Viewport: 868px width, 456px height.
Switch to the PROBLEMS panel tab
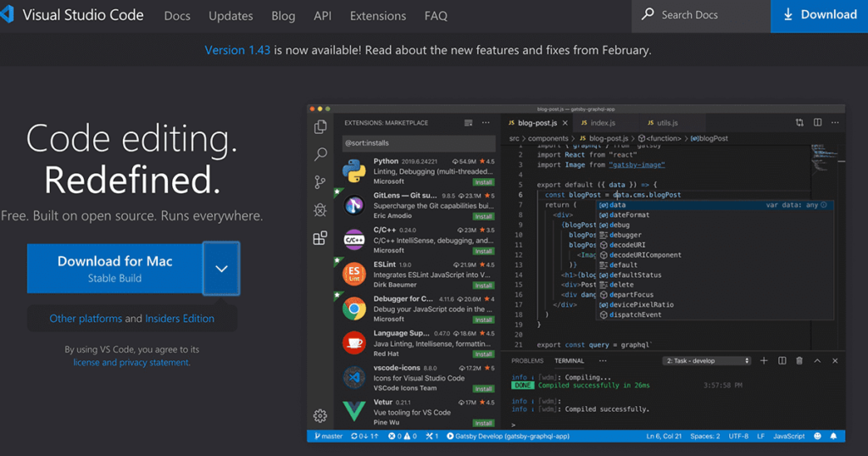click(527, 361)
